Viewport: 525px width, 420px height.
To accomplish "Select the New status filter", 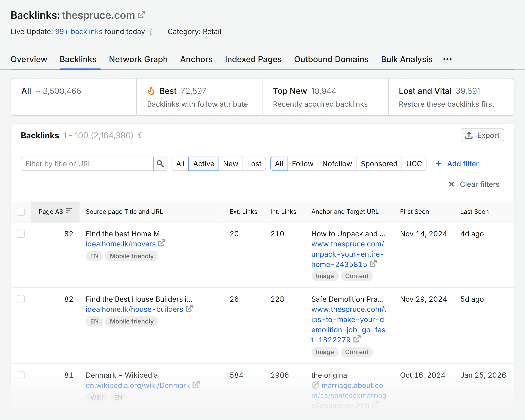I will 231,164.
